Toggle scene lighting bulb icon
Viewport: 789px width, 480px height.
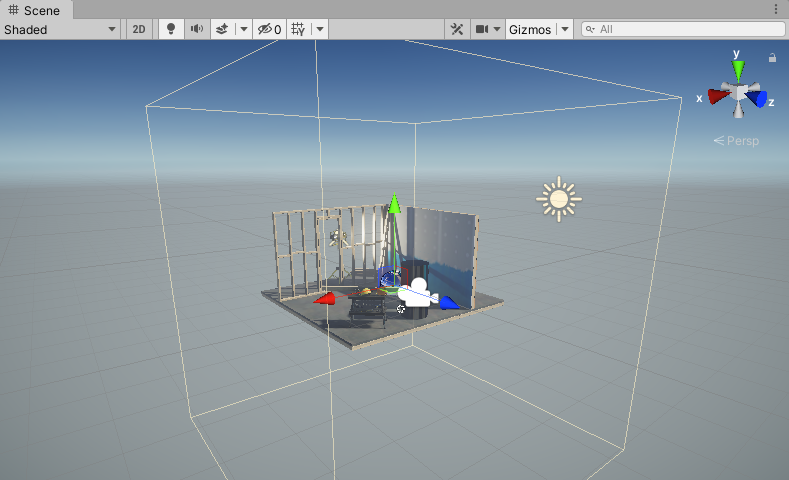coord(171,30)
